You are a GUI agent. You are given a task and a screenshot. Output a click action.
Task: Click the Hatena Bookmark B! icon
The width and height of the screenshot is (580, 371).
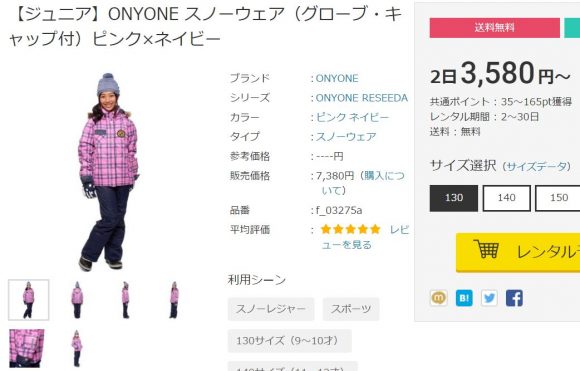click(464, 298)
